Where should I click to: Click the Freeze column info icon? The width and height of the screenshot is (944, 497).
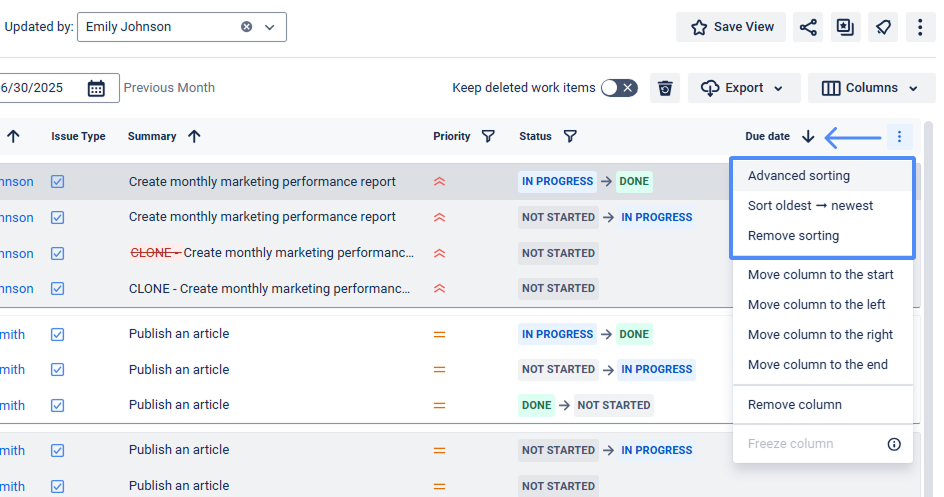(894, 444)
